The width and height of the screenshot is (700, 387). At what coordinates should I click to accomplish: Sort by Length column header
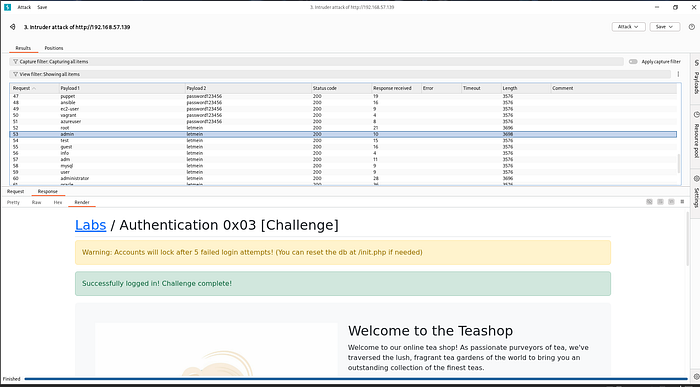coord(526,88)
